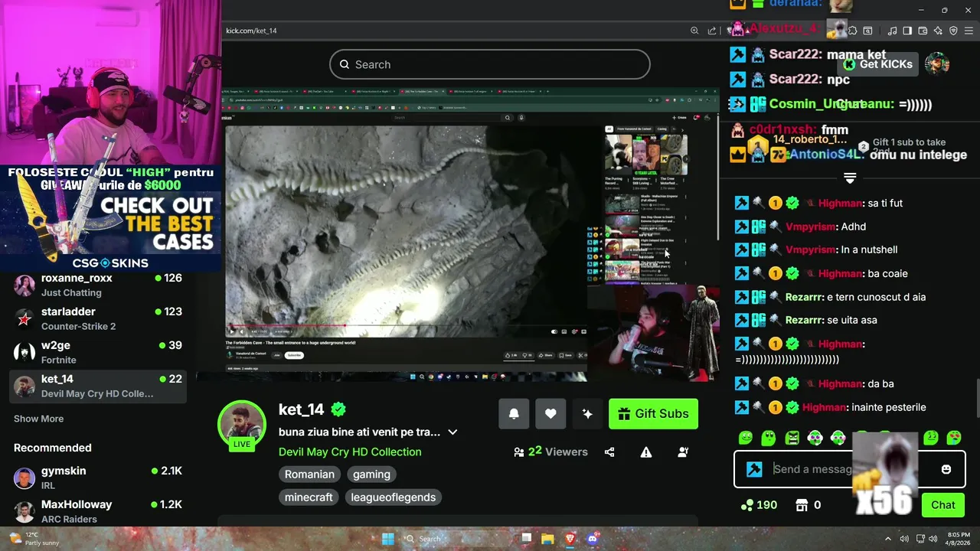The image size is (980, 551).
Task: Open the Brave VPN shield icon
Action: [953, 31]
